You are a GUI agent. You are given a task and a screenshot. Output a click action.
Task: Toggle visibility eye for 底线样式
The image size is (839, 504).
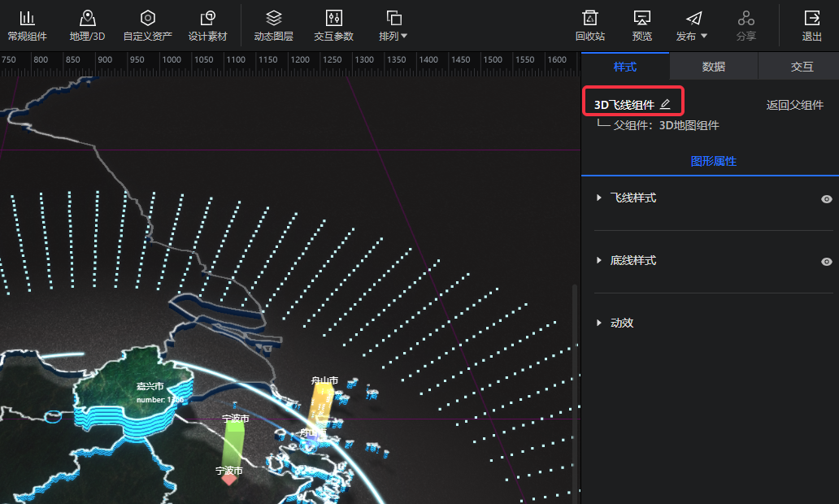point(826,262)
